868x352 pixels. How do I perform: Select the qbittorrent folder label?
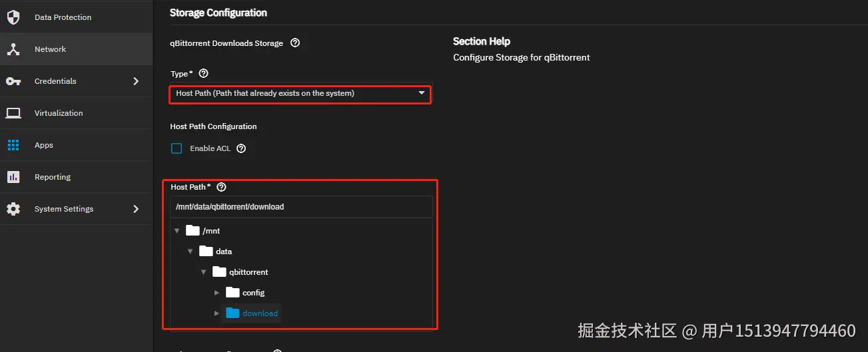[x=248, y=272]
